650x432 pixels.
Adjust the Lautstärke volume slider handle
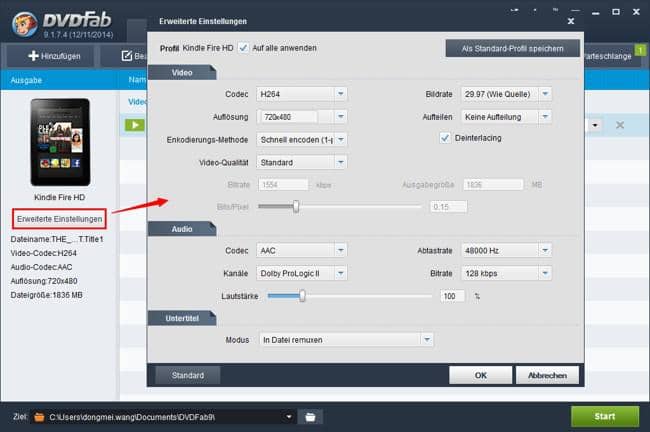point(302,296)
